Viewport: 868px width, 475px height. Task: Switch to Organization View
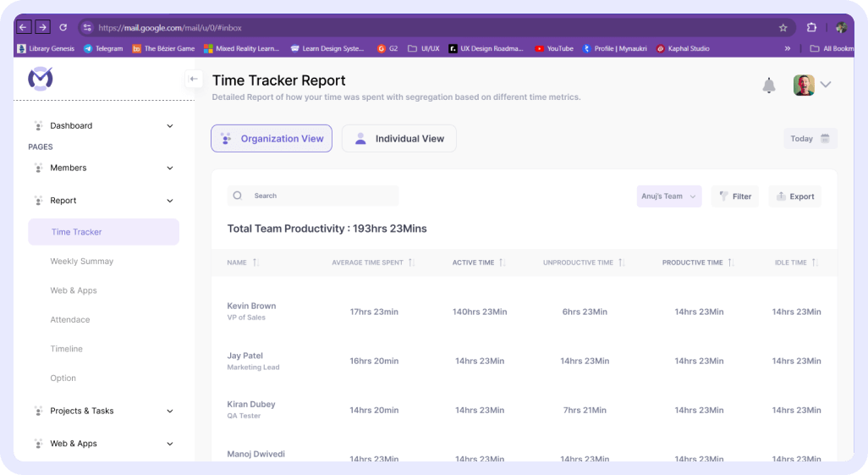272,139
